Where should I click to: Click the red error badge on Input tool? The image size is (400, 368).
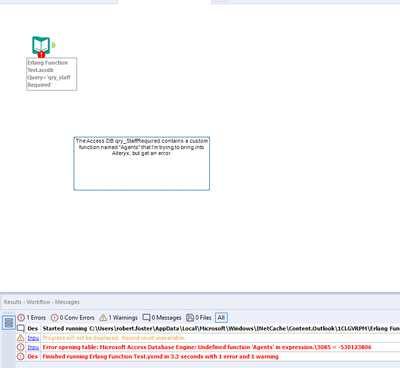pyautogui.click(x=41, y=54)
